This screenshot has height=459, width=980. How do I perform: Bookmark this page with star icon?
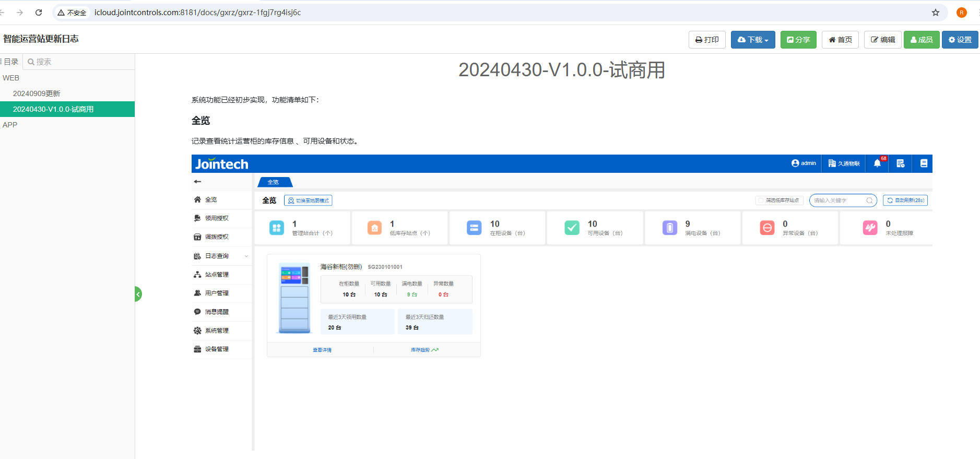tap(936, 13)
